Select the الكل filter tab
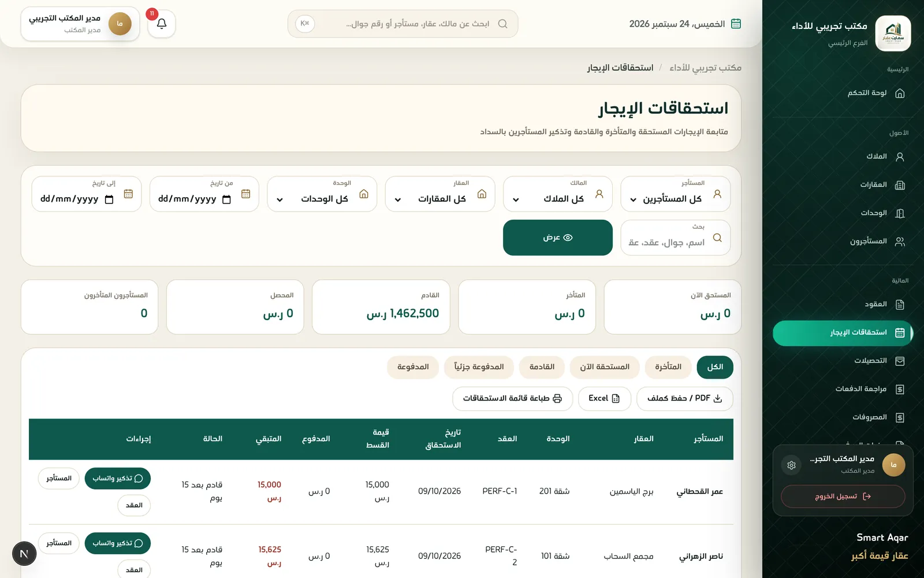 715,367
